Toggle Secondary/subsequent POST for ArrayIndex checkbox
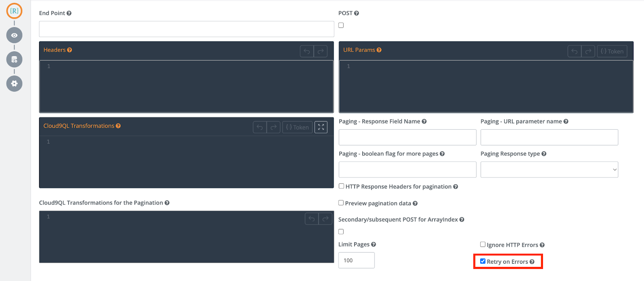The height and width of the screenshot is (281, 644). coord(341,232)
